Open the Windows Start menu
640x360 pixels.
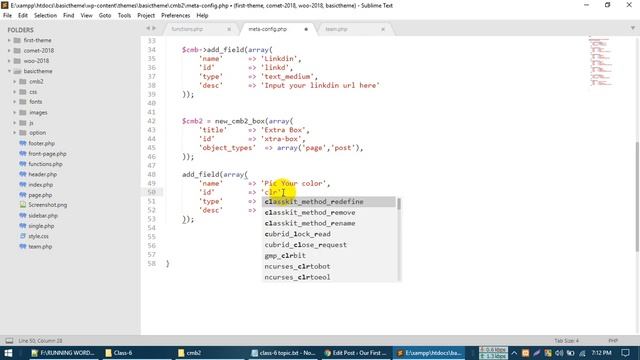8,353
